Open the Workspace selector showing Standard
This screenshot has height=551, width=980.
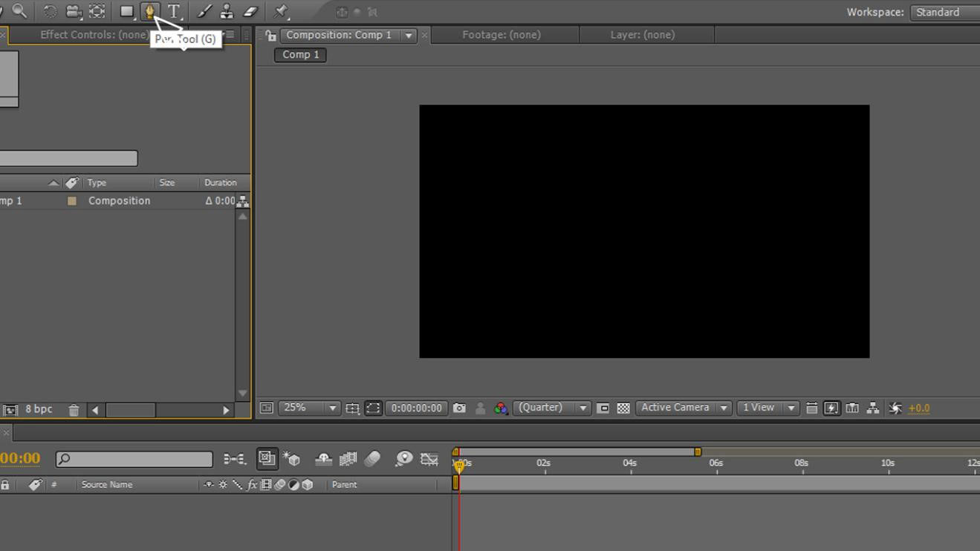coord(938,12)
